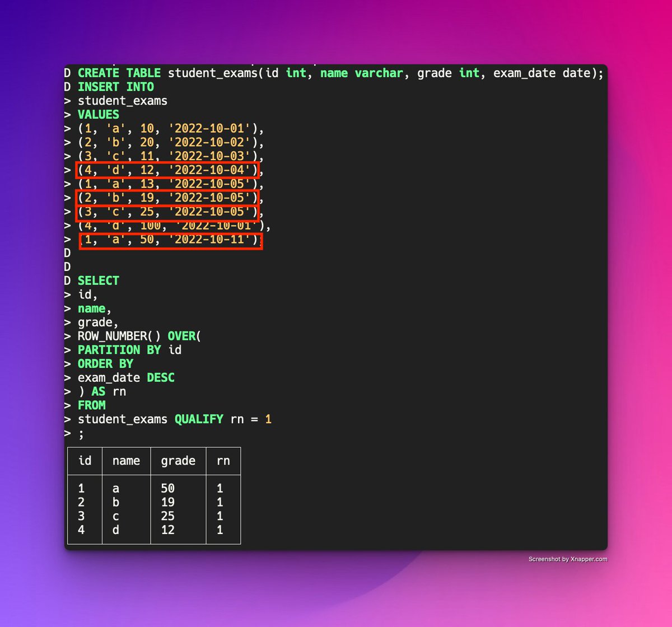Click grade value 25 in results
Screen dimensions: 672x627
point(167,516)
